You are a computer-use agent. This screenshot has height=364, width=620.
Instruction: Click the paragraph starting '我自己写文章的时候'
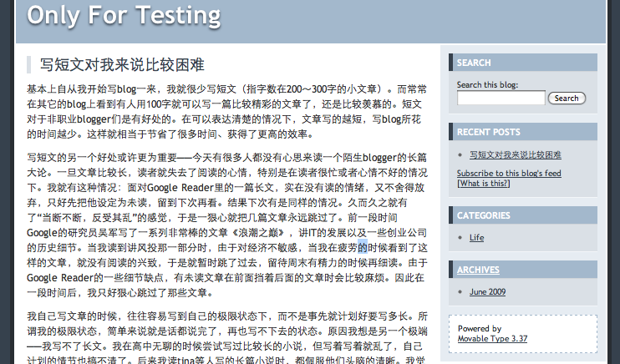pos(227,339)
